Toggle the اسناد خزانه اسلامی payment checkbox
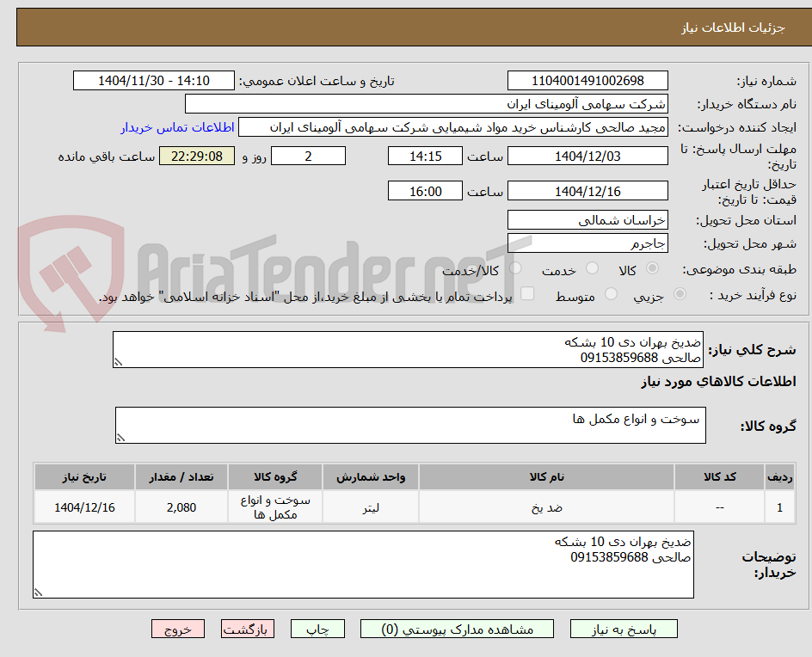This screenshot has height=657, width=812. click(x=527, y=293)
